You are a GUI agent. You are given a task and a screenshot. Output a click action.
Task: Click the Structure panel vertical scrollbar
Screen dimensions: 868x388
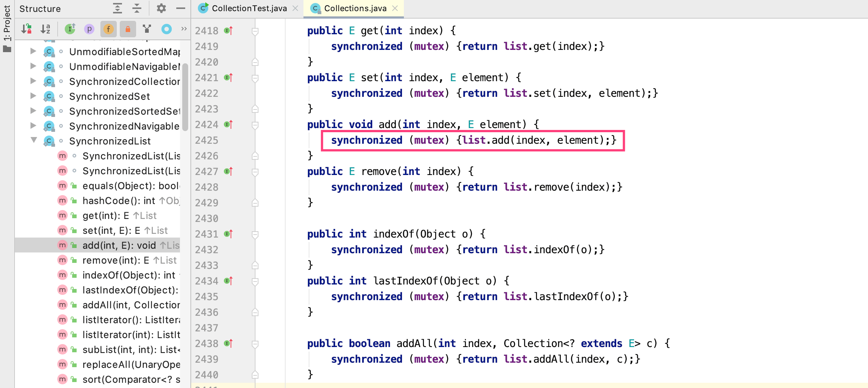tap(185, 97)
